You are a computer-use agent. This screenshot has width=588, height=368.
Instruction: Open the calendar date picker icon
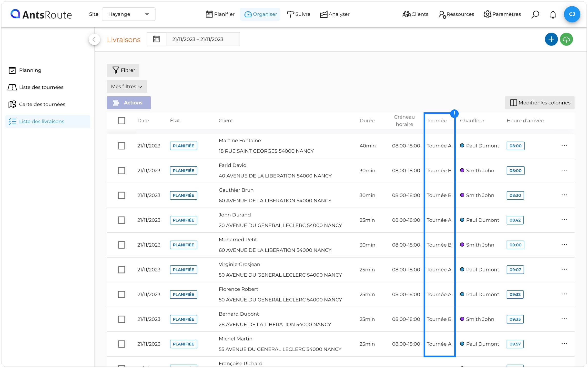[x=156, y=39]
